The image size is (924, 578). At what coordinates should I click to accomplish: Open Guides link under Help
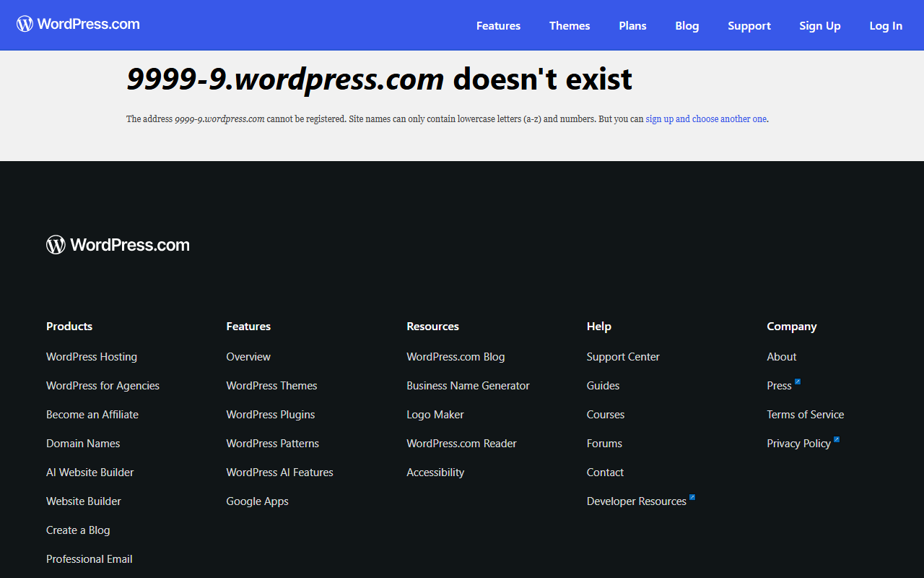tap(603, 386)
